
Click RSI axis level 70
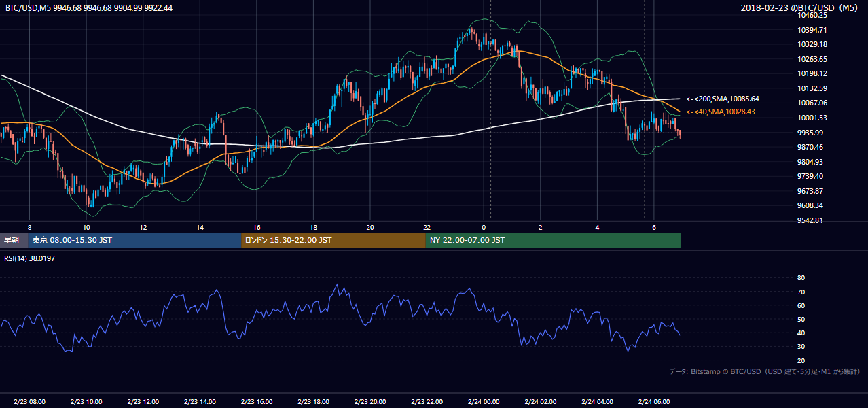tap(801, 292)
